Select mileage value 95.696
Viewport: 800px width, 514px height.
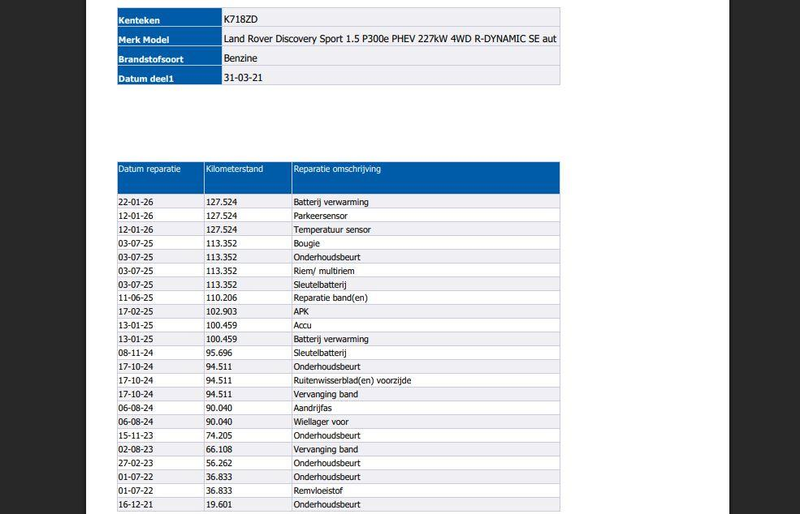point(219,353)
